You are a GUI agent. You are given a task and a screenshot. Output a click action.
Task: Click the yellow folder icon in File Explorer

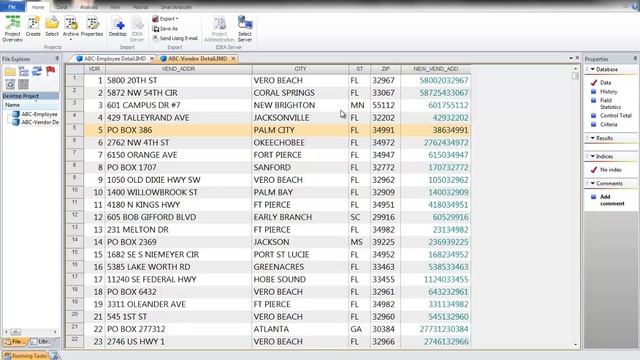pos(10,72)
